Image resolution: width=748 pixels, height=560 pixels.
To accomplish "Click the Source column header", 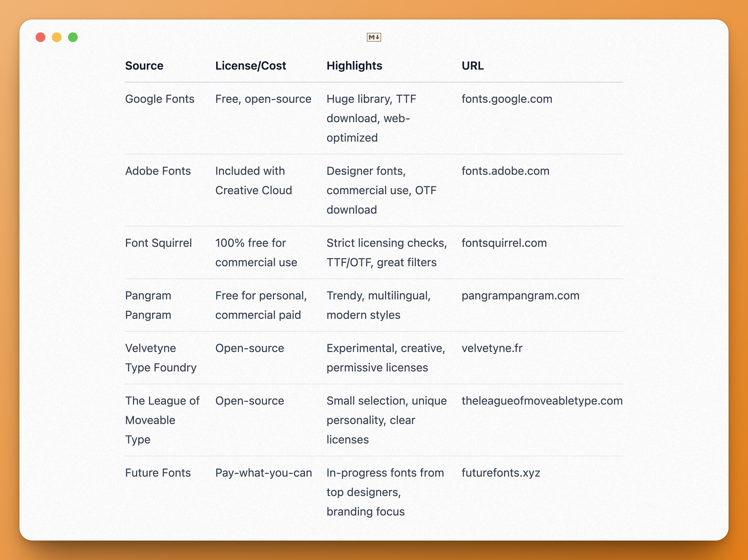I will tap(144, 66).
